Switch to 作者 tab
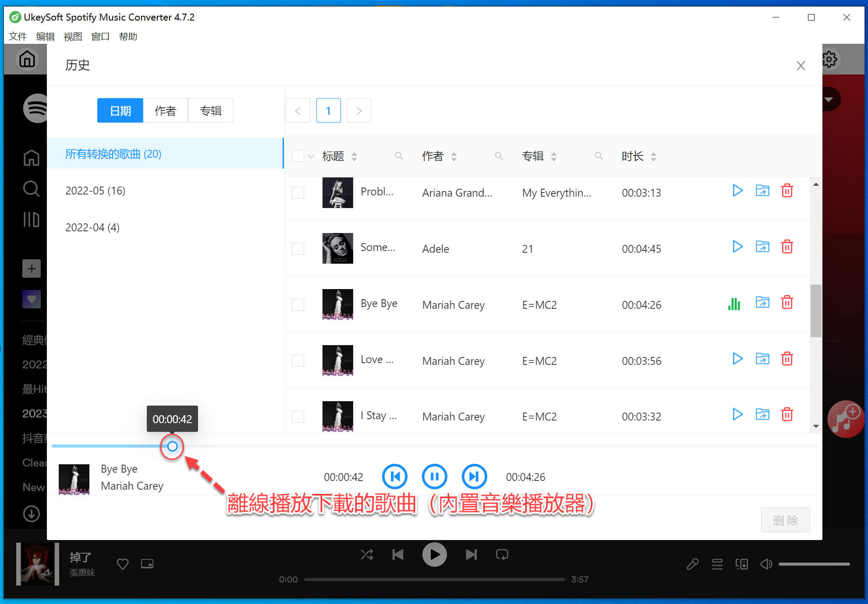This screenshot has height=604, width=868. coord(165,110)
